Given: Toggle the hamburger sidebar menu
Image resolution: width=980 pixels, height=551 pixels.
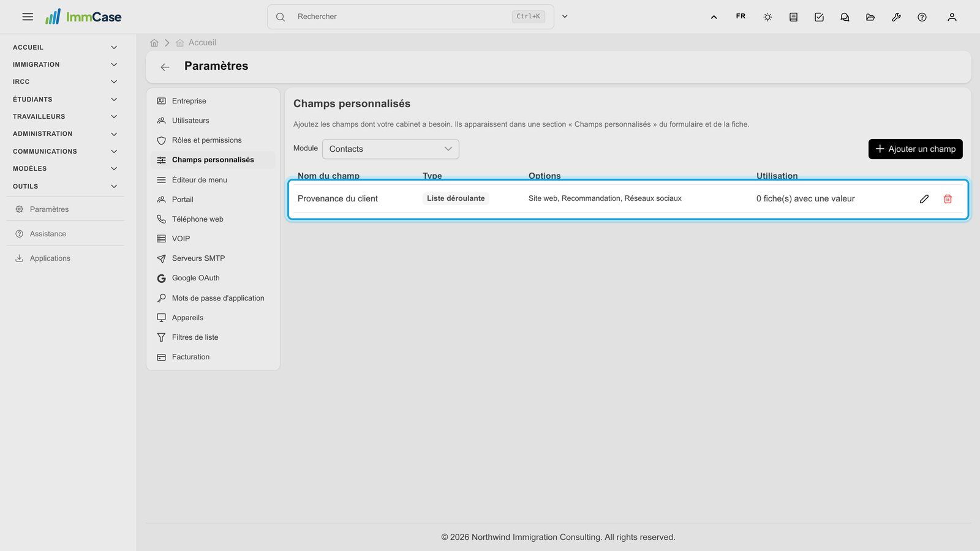Looking at the screenshot, I should 28,17.
